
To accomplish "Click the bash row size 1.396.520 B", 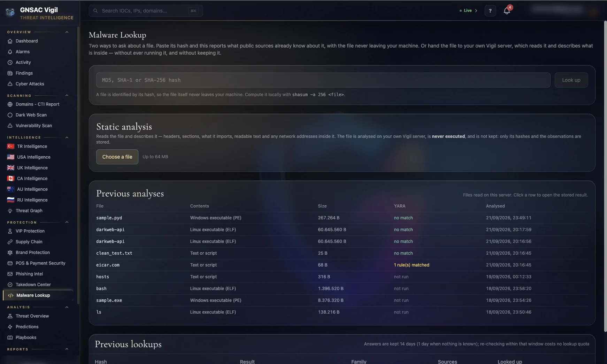I will point(331,288).
